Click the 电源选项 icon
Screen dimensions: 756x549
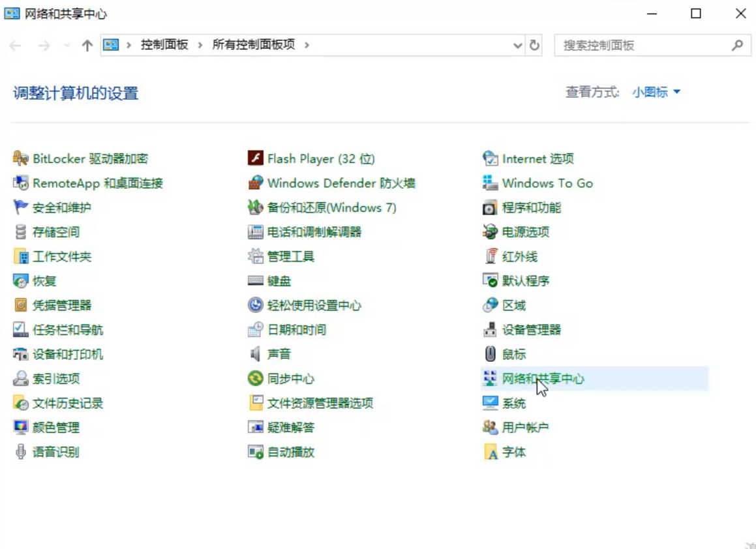[490, 232]
